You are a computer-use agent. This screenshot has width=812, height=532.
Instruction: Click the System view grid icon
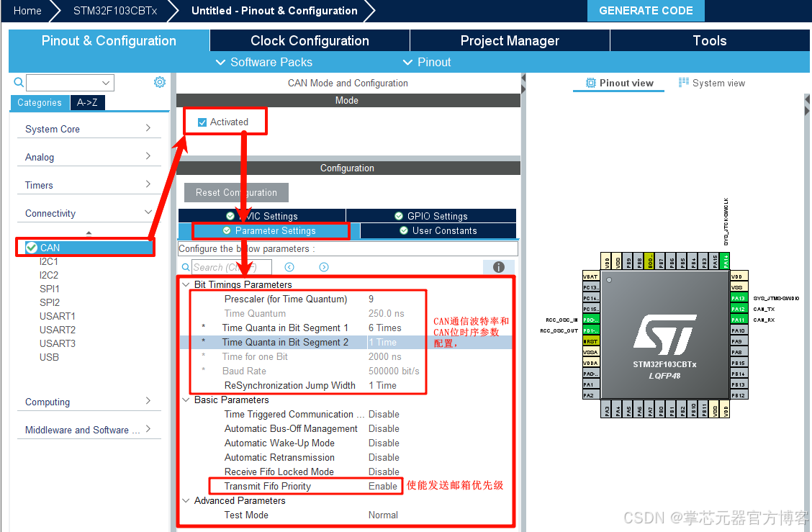(684, 82)
